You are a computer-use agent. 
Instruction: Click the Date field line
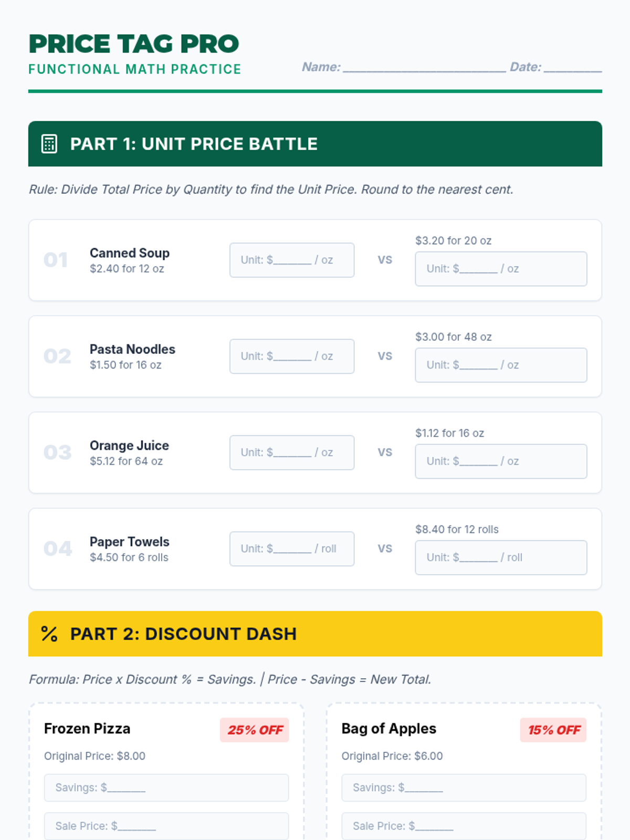[573, 68]
